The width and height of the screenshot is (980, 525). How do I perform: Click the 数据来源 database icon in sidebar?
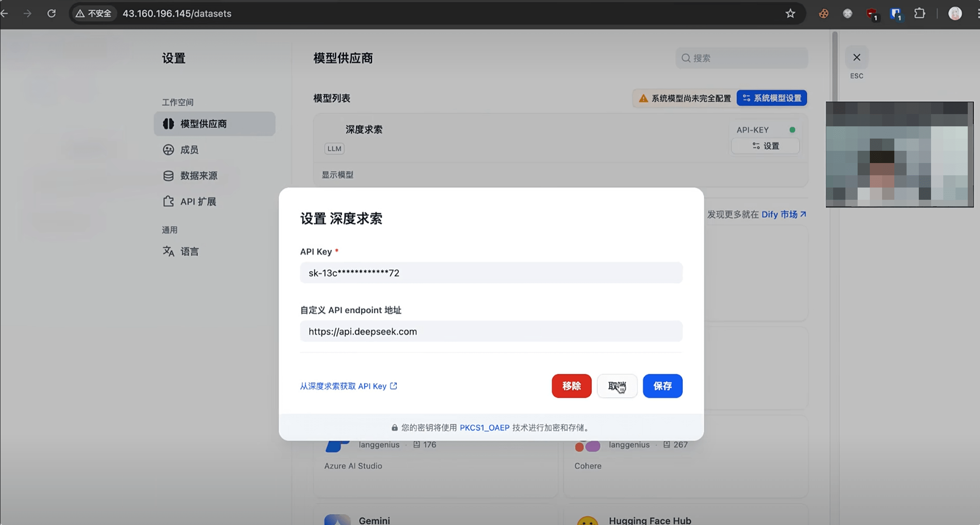pos(169,175)
